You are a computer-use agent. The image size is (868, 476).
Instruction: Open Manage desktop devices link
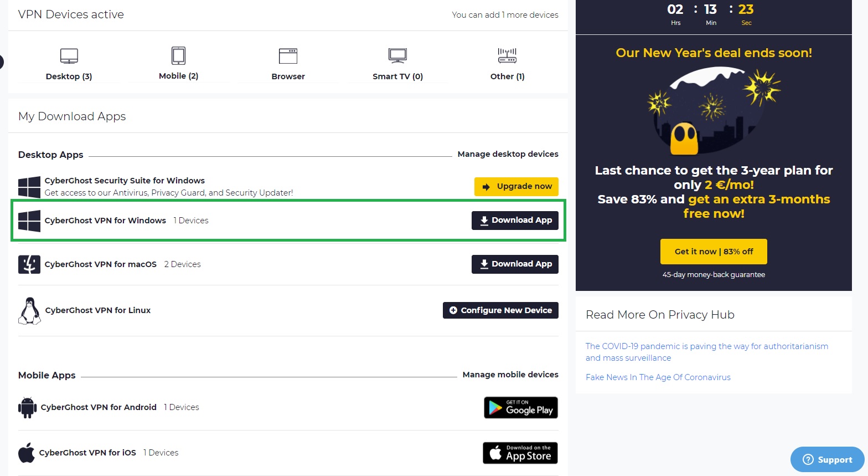point(508,154)
